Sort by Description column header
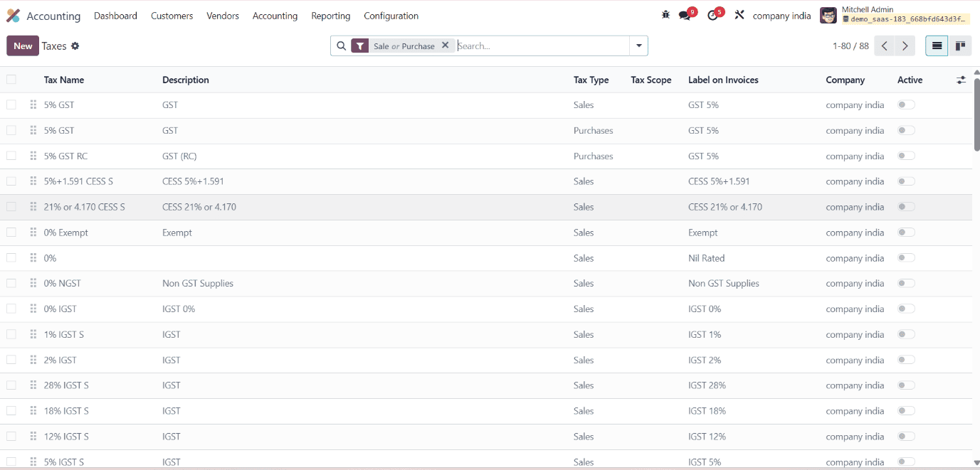This screenshot has width=980, height=470. click(186, 80)
